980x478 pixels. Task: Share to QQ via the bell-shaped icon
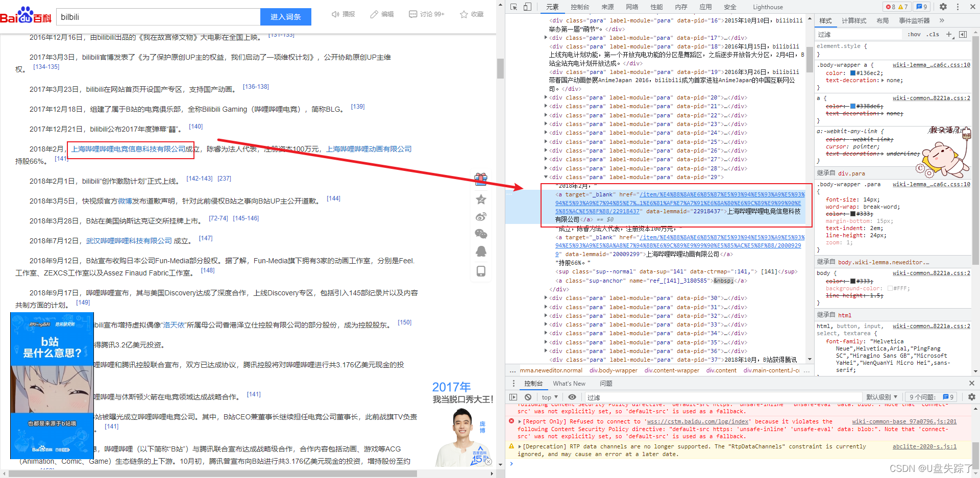(x=481, y=251)
